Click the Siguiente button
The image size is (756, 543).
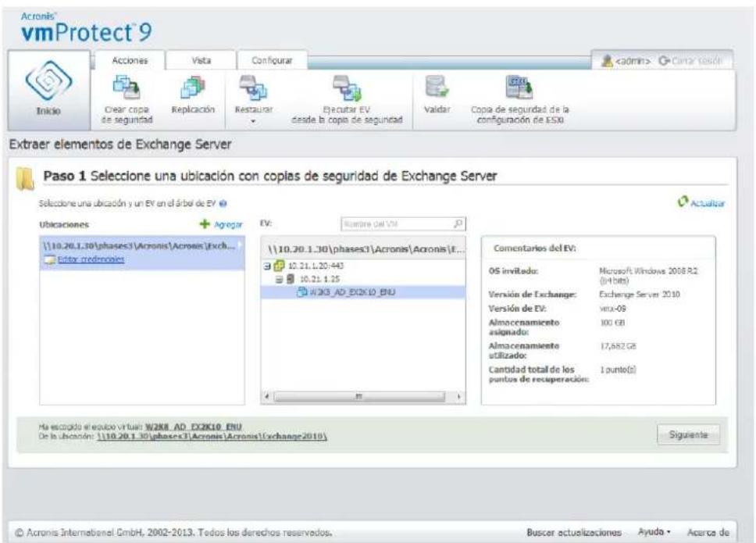(x=688, y=434)
